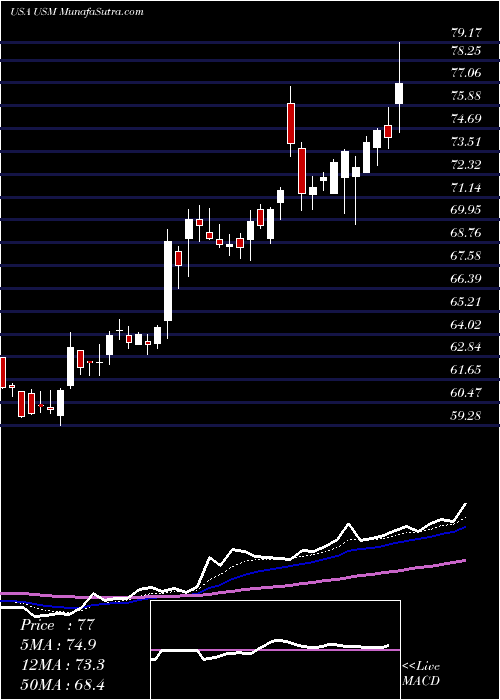Select the 77.06 price axis label
The width and height of the screenshot is (500, 700).
tap(467, 73)
